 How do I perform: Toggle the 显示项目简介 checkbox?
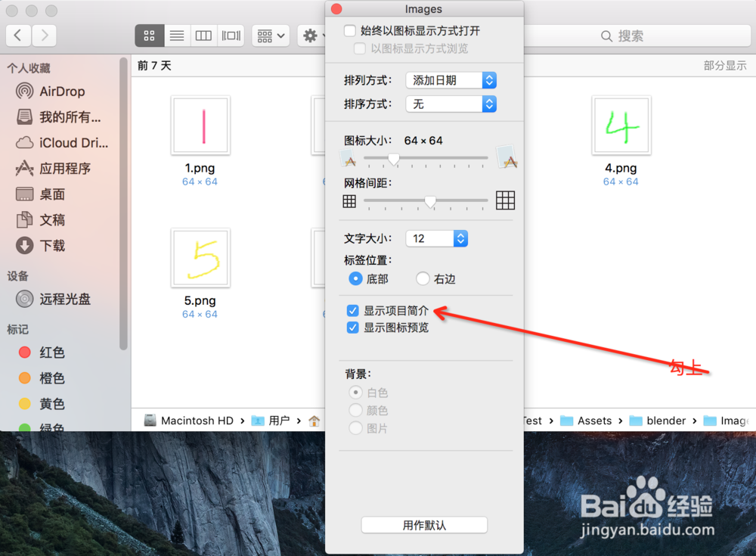pyautogui.click(x=352, y=310)
